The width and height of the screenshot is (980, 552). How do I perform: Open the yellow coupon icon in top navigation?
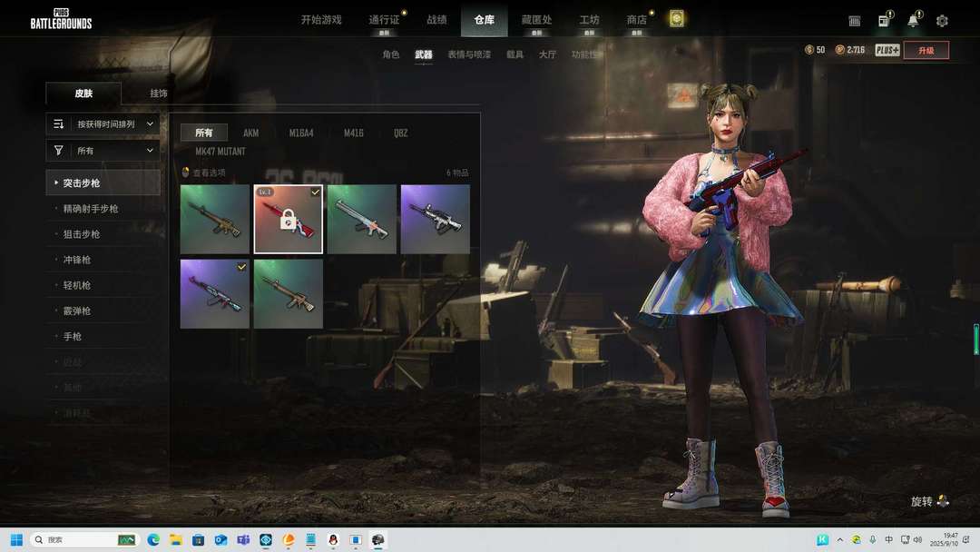pyautogui.click(x=676, y=19)
